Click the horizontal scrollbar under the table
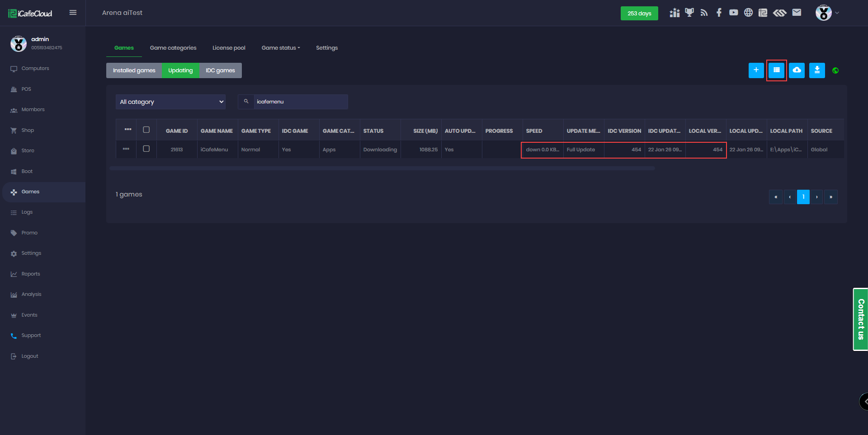868x435 pixels. 382,168
